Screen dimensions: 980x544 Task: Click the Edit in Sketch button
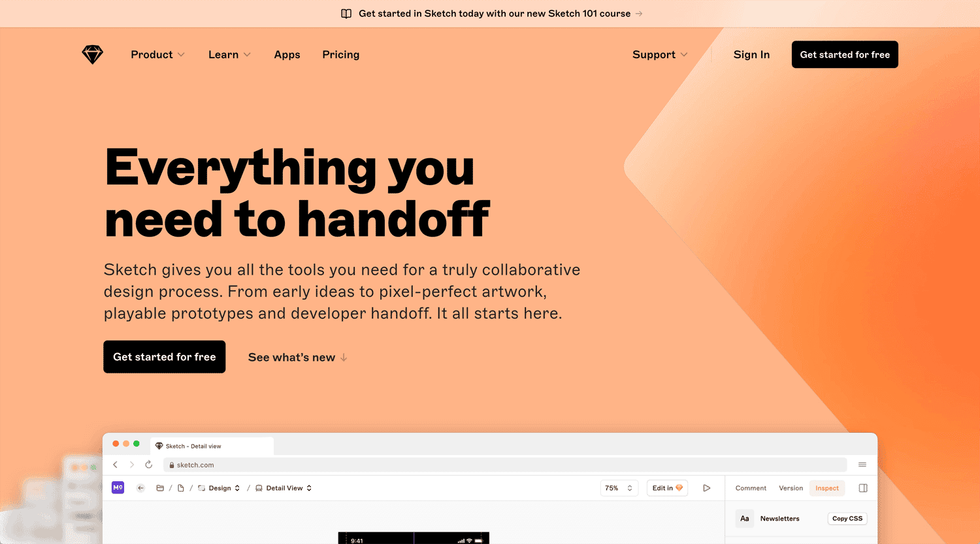[x=667, y=488]
